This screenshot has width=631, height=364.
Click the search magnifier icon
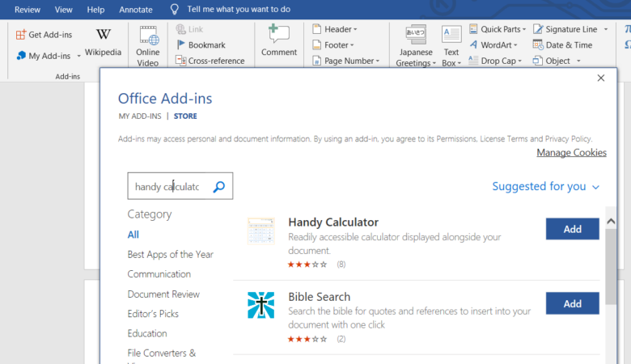(219, 187)
